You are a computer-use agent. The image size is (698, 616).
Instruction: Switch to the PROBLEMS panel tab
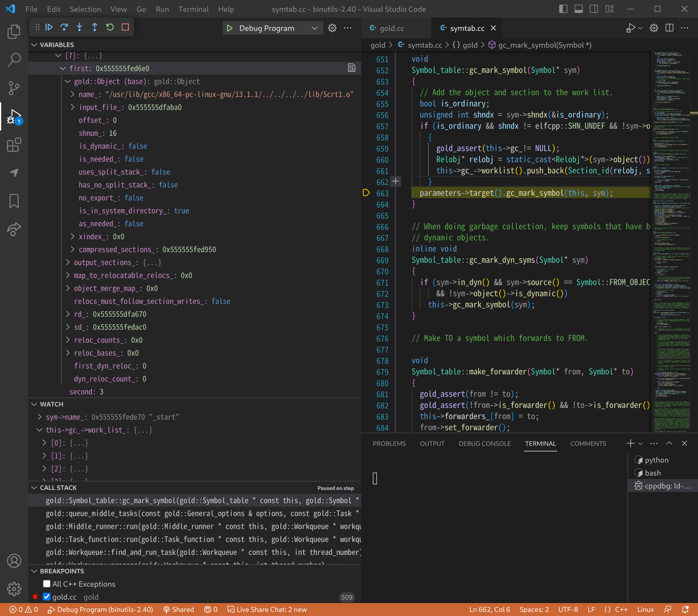point(389,444)
